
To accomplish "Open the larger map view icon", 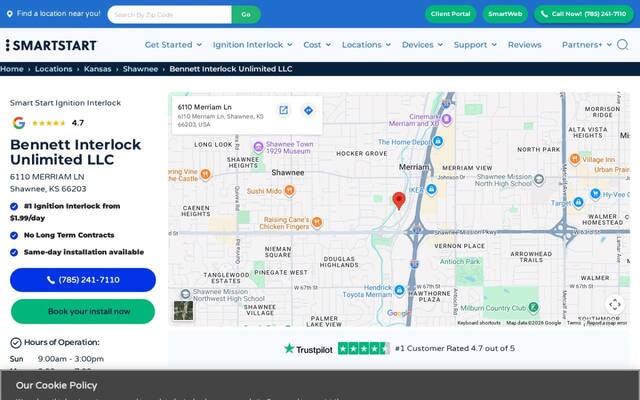I will (x=283, y=110).
